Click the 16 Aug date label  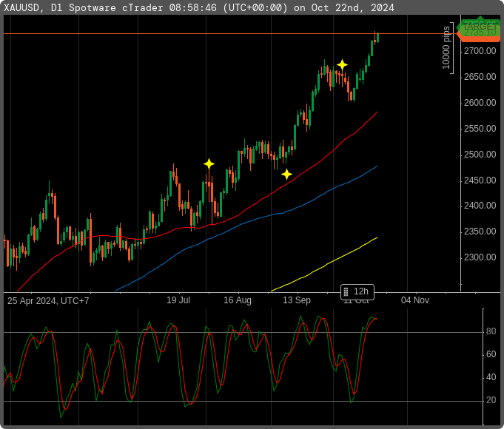coord(238,300)
